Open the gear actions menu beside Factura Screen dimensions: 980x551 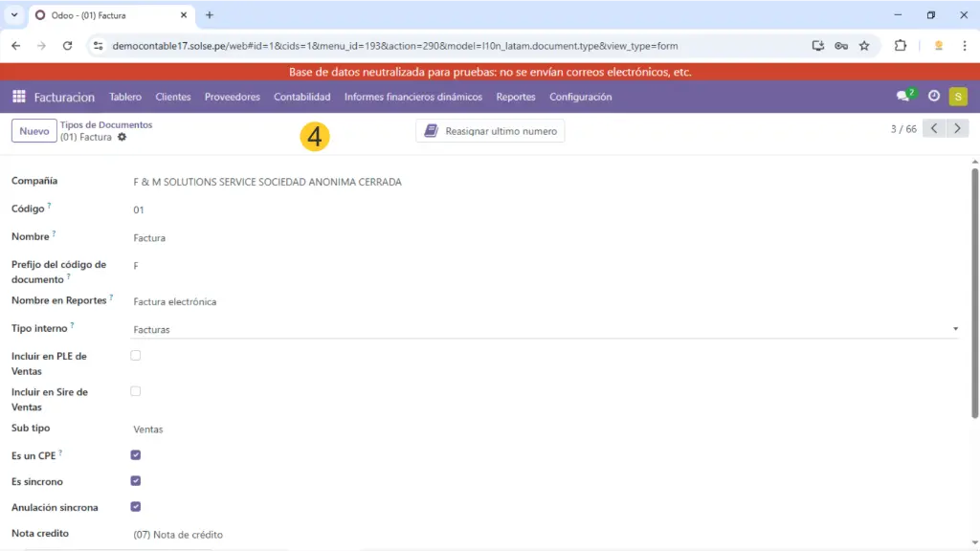pos(122,138)
